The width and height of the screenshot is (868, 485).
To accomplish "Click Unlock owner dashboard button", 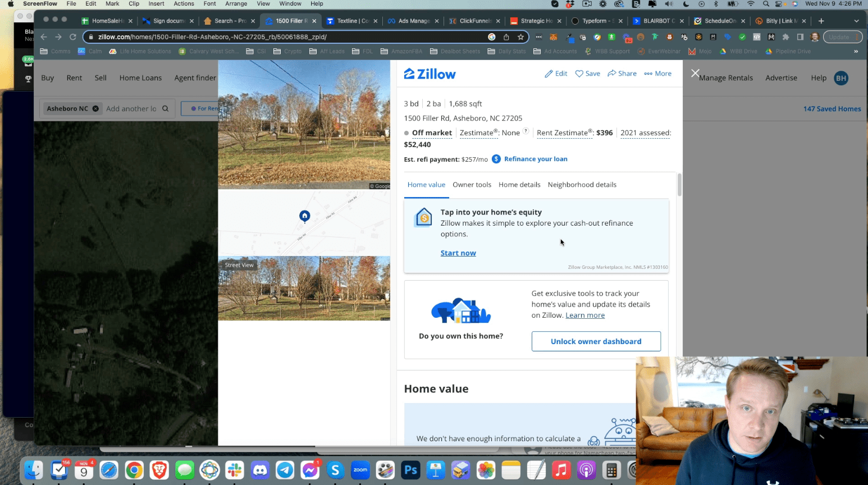I will click(x=596, y=341).
